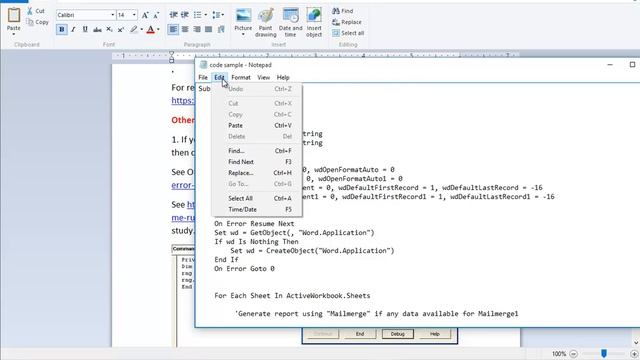The height and width of the screenshot is (360, 640).
Task: Click the Insert object icon
Action: pos(314,16)
